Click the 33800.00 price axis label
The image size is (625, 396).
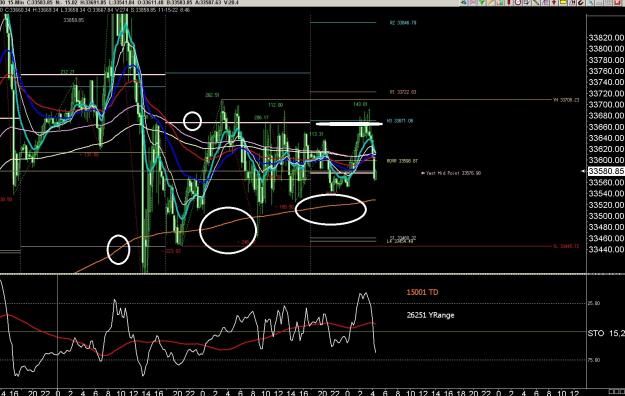click(606, 49)
